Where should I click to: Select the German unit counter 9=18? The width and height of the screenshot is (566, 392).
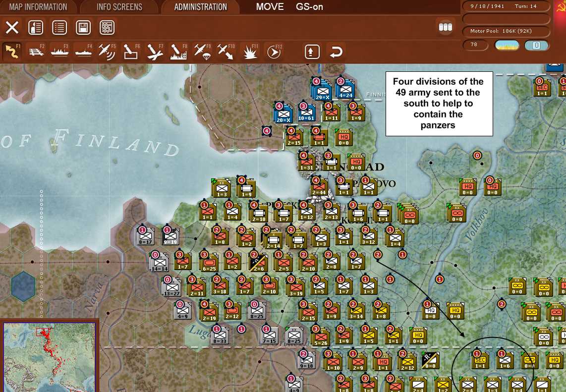coord(306,360)
